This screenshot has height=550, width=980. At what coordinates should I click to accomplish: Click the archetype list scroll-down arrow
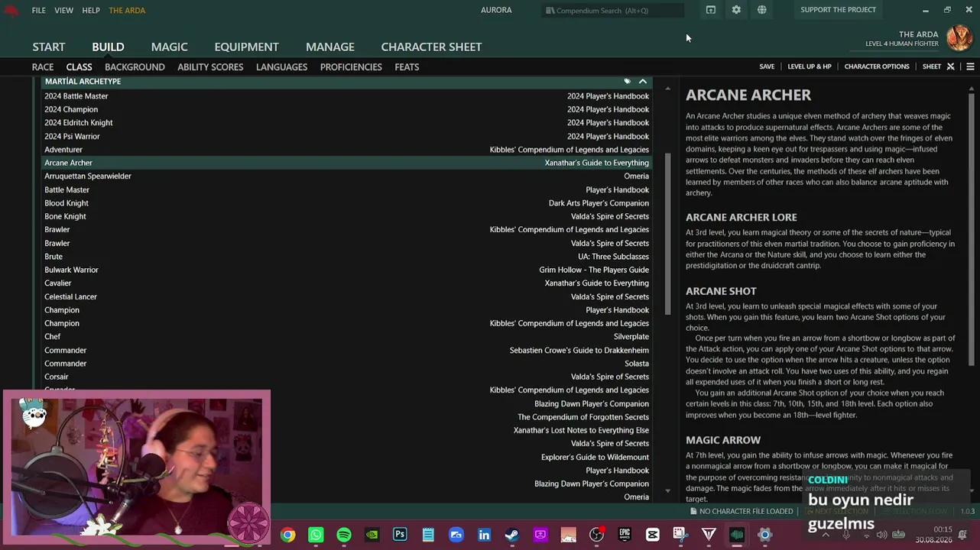tap(668, 490)
